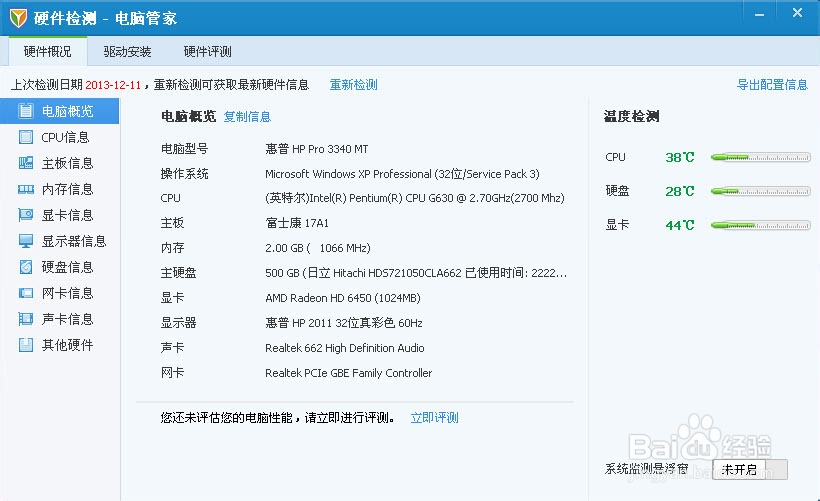
Task: Select CPU信息 label in the sidebar
Action: click(65, 137)
